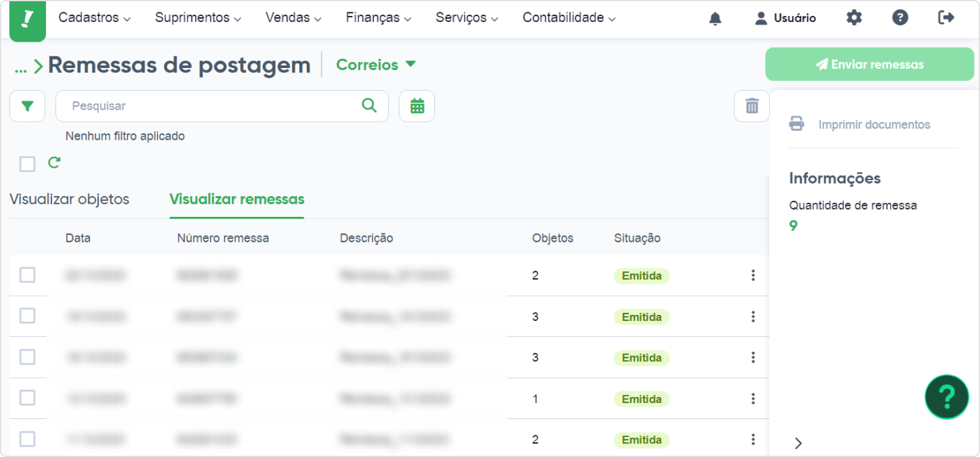Expand the Finanças menu
The image size is (980, 457).
click(x=379, y=18)
